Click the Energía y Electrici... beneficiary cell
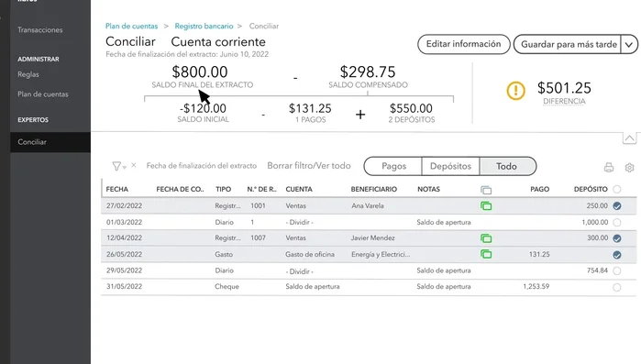Screen dimensions: 641x364 [x=381, y=254]
